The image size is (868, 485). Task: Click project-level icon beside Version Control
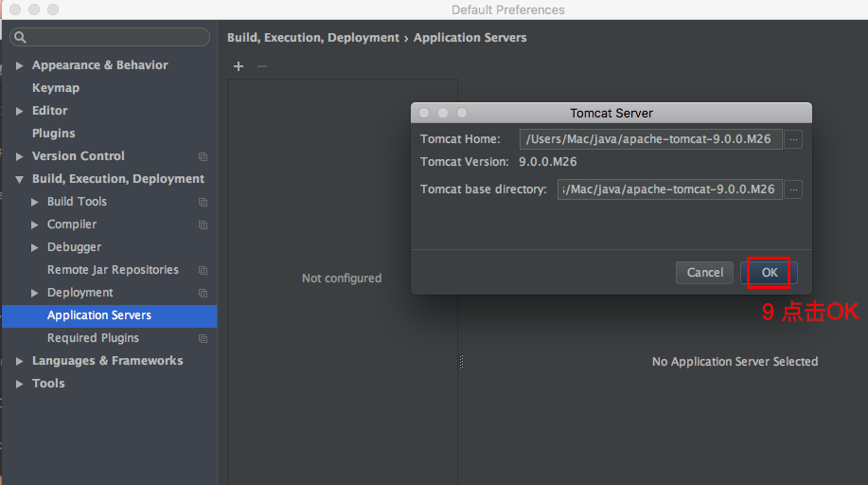coord(204,157)
